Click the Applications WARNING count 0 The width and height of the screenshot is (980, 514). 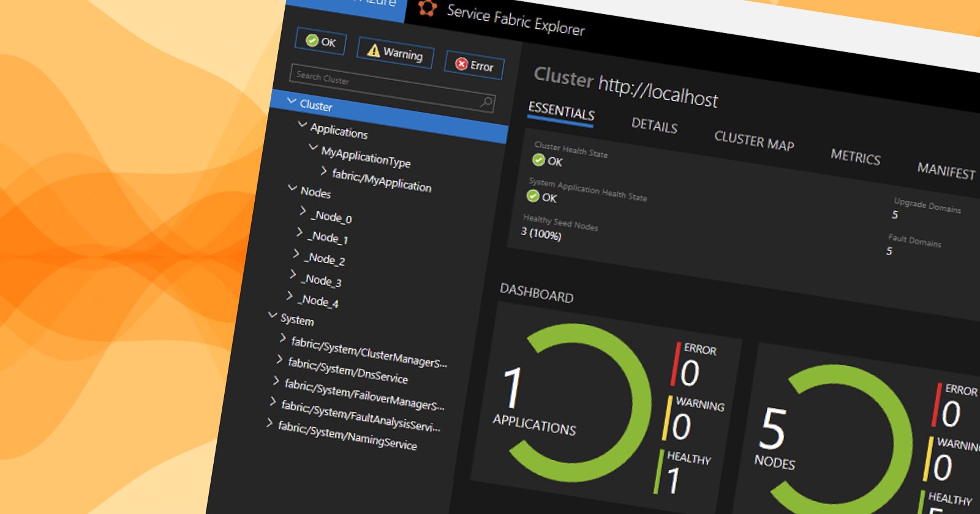(x=682, y=426)
